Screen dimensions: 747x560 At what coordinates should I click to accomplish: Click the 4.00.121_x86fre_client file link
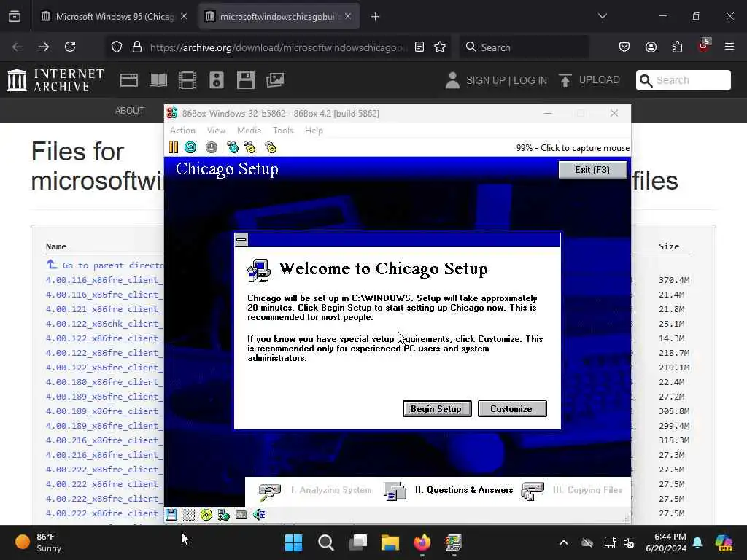[x=104, y=309]
